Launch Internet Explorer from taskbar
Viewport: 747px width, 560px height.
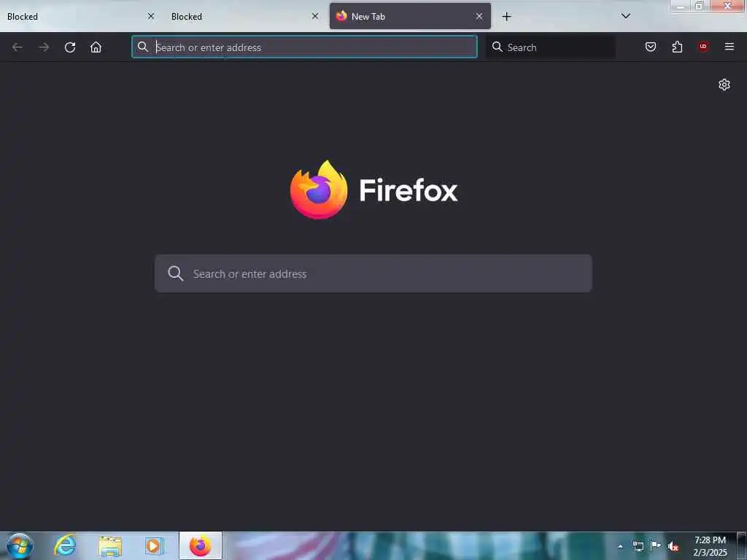tap(65, 545)
